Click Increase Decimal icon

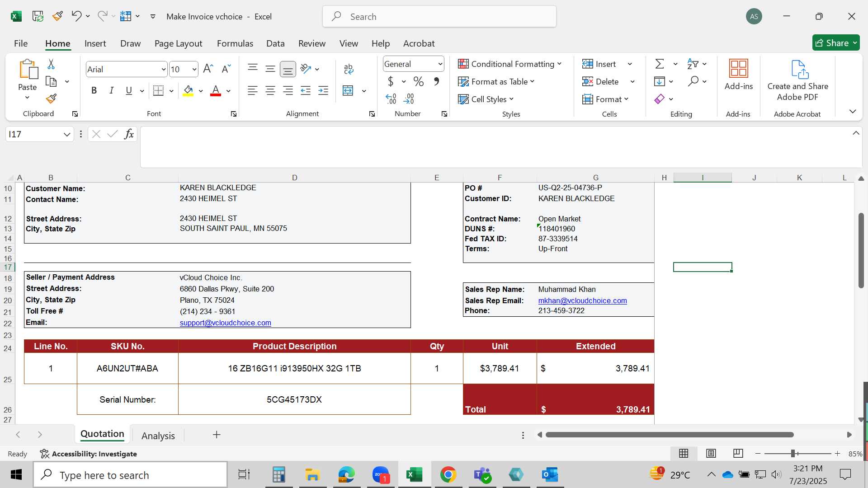[x=391, y=99]
